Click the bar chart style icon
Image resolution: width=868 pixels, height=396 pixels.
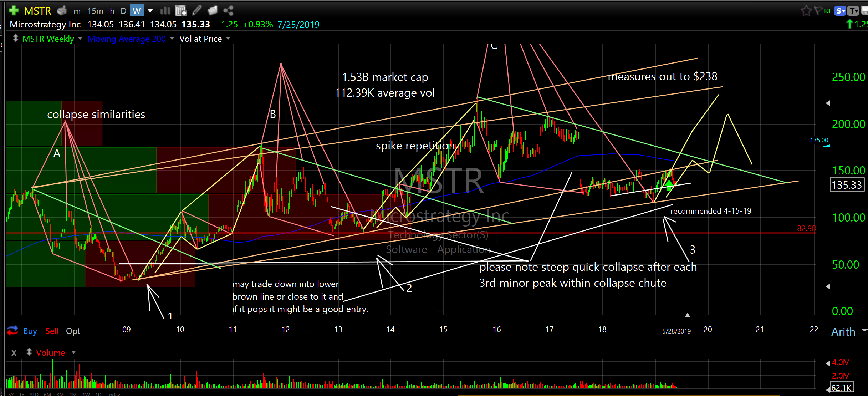click(165, 11)
